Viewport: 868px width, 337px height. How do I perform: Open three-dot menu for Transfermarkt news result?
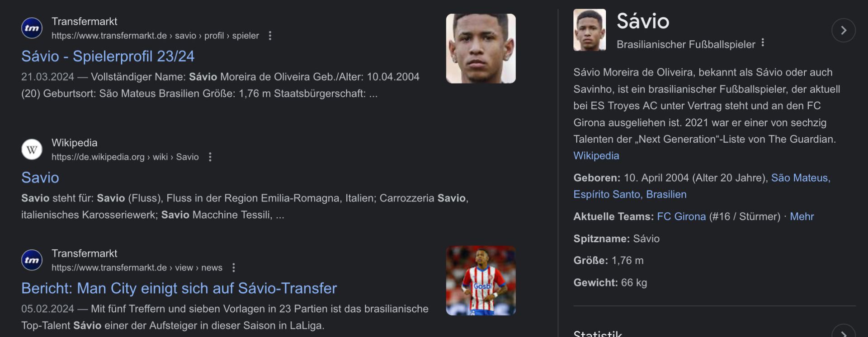pos(233,268)
